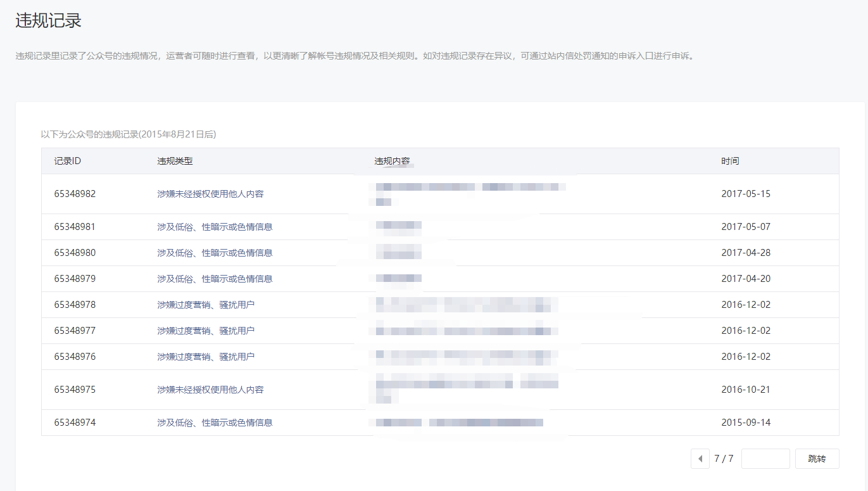This screenshot has width=868, height=491.
Task: Click 涉嫌过度营销 link in row 65348977
Action: pyautogui.click(x=206, y=331)
